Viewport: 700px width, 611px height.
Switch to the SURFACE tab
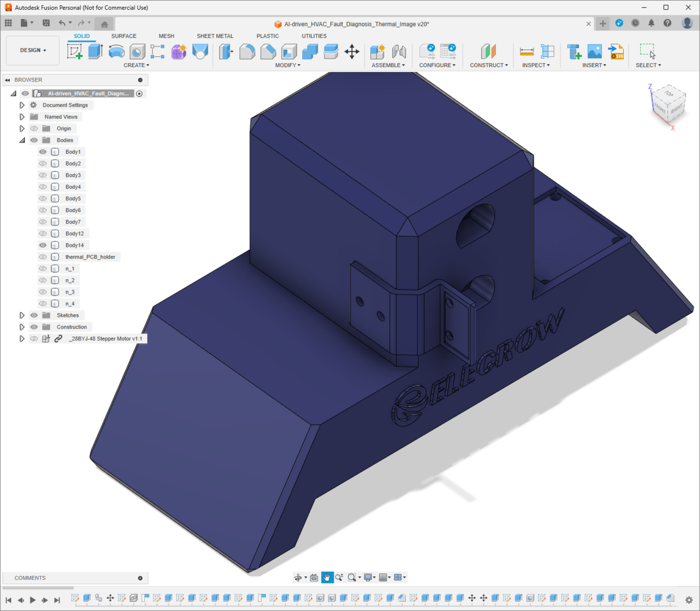point(123,36)
